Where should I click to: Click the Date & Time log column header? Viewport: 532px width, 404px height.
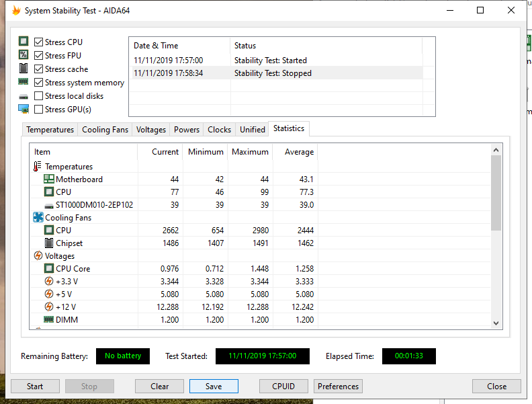pyautogui.click(x=180, y=46)
